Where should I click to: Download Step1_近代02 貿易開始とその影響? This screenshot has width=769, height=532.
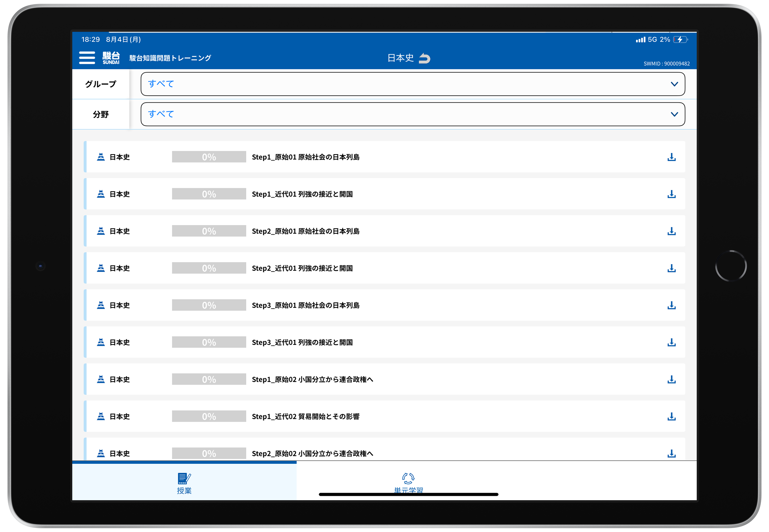point(671,416)
